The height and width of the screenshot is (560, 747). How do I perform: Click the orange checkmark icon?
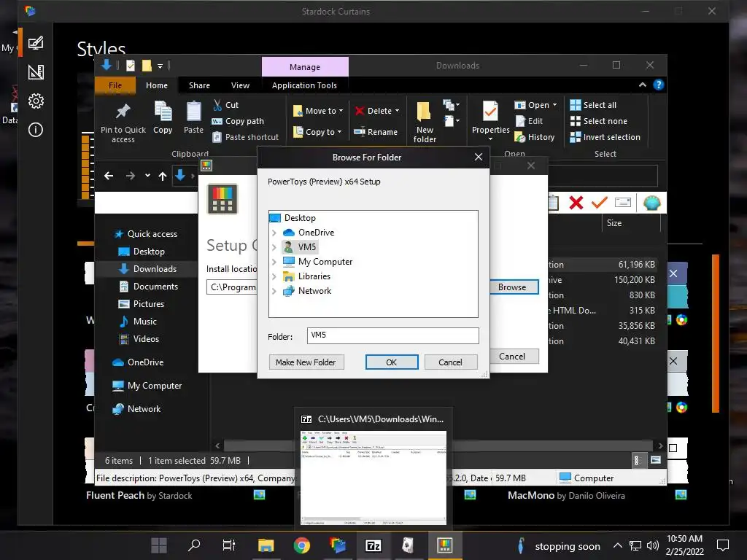(600, 203)
